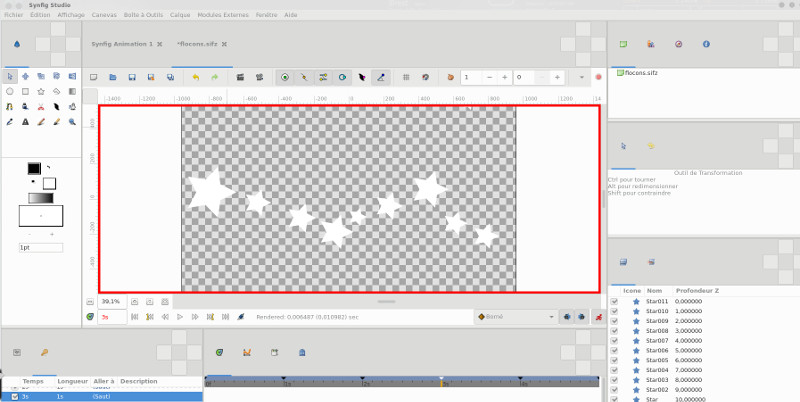Toggle the grid display icon
Image resolution: width=800 pixels, height=402 pixels.
tap(405, 77)
